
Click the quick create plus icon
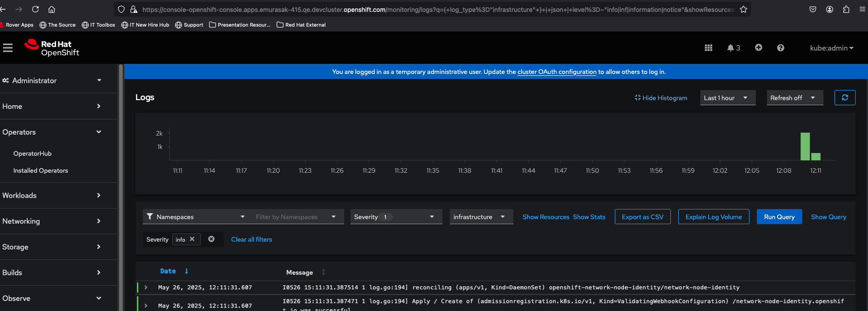click(x=758, y=47)
